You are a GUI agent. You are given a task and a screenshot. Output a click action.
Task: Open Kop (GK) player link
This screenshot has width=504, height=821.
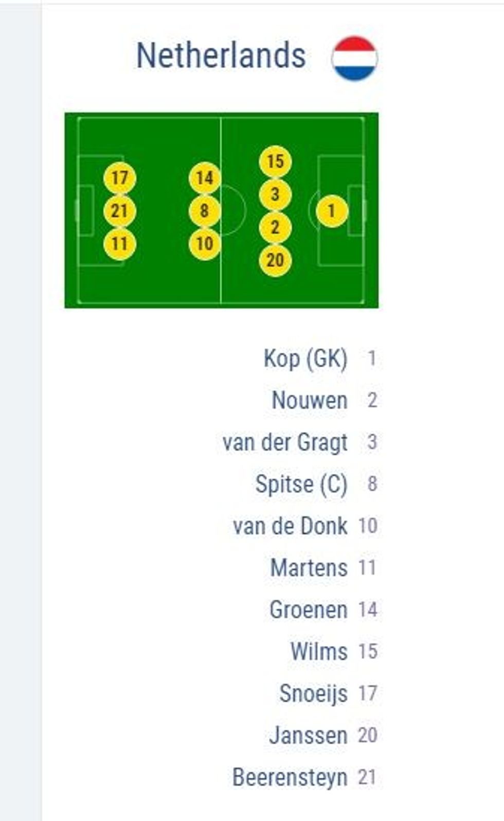click(305, 359)
